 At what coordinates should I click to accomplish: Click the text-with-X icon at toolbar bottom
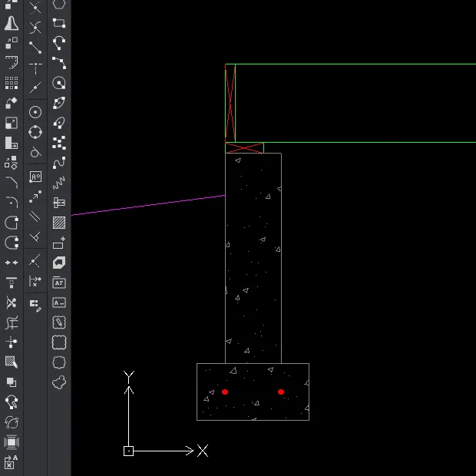pyautogui.click(x=12, y=461)
